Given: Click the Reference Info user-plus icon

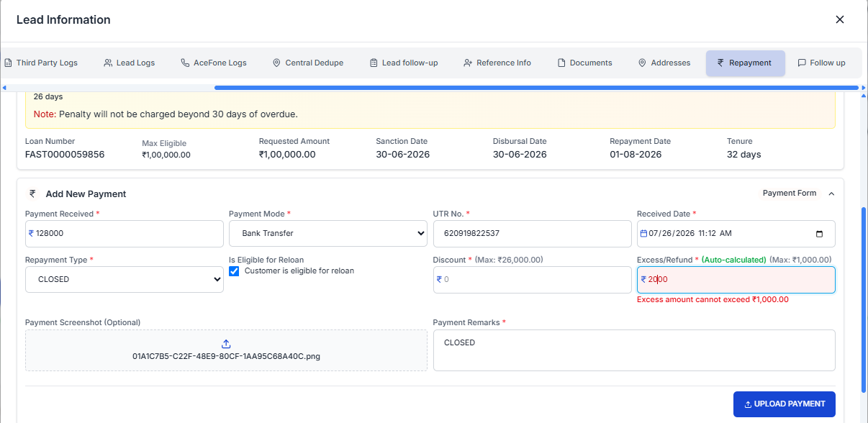Looking at the screenshot, I should point(468,63).
